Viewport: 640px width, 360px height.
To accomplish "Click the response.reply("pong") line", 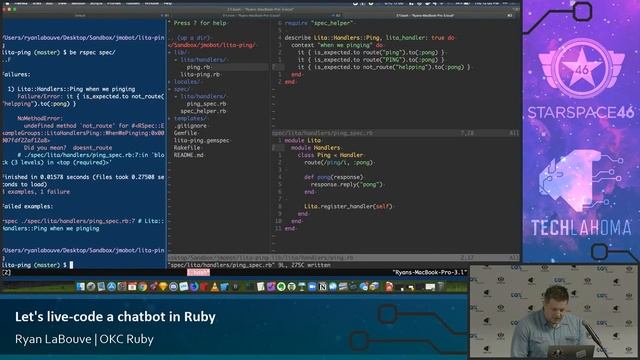I will [347, 184].
